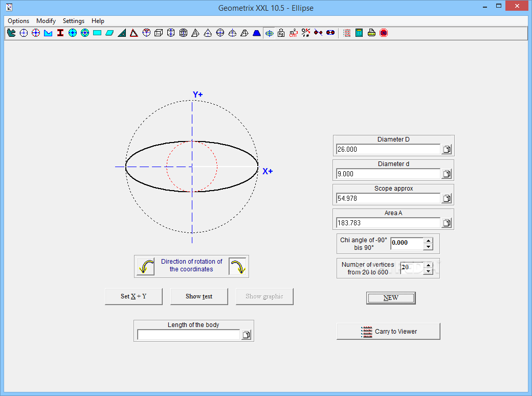532x396 pixels.
Task: Click the Diameter D input field
Action: tap(388, 149)
